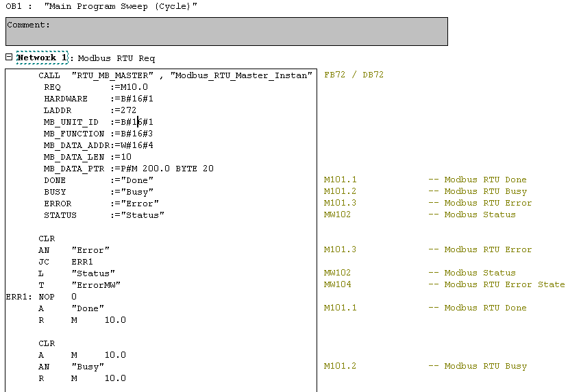
Task: Select the LADDR value 272
Action: pos(128,110)
